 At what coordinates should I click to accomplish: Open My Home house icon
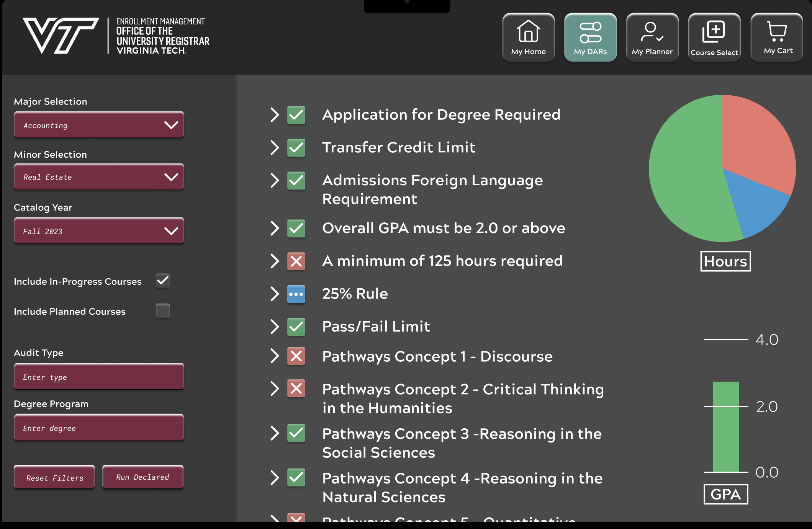[528, 32]
